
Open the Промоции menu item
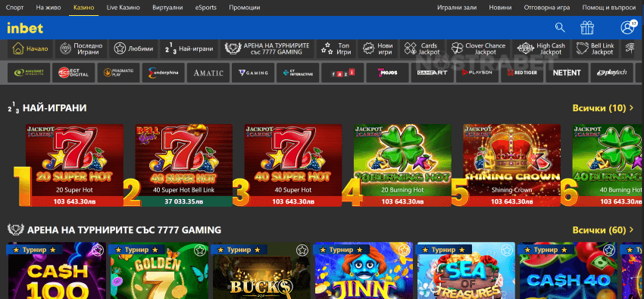(x=245, y=8)
